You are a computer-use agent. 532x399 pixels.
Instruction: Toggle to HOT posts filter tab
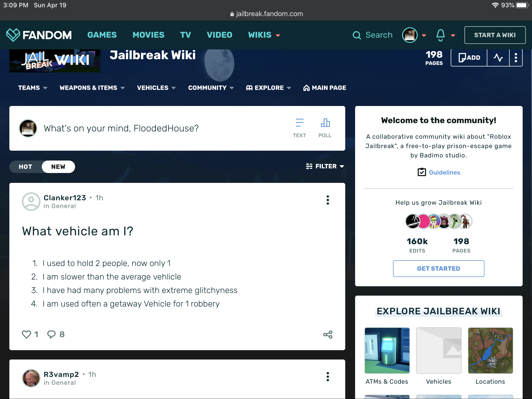(x=25, y=167)
